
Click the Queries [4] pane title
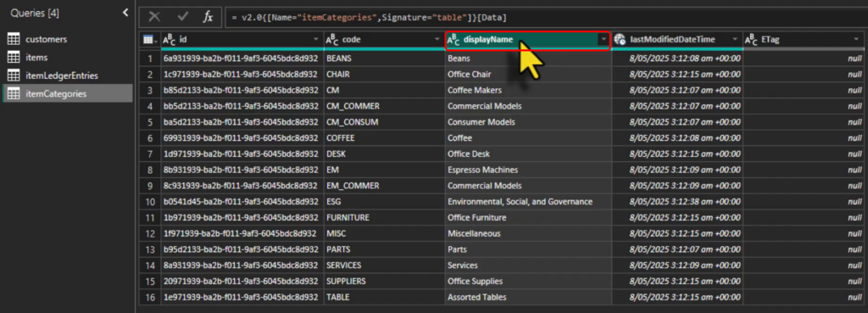click(34, 13)
